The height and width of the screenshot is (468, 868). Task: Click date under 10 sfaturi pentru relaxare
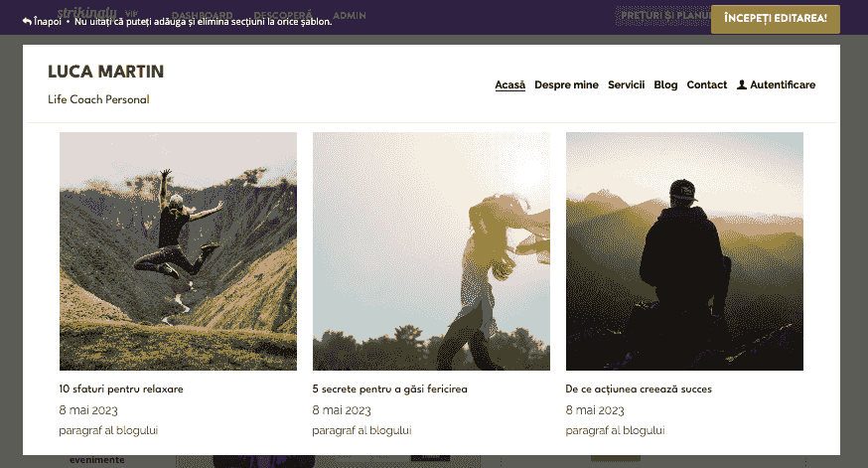[88, 410]
